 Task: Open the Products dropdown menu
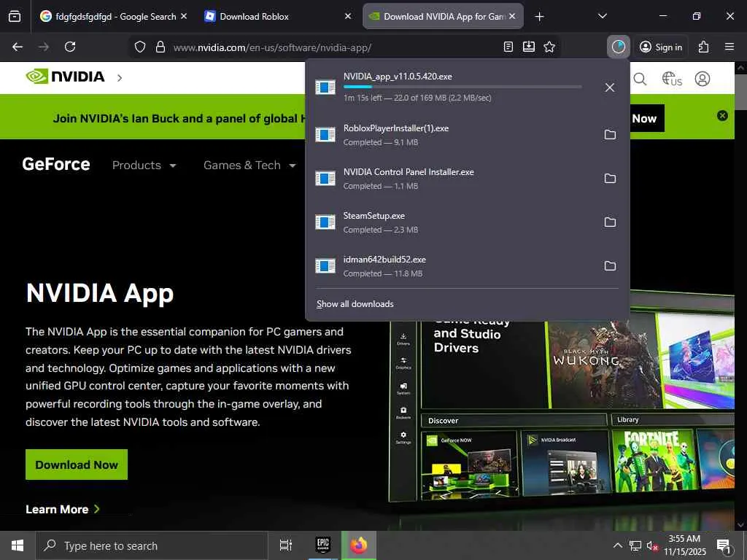144,166
